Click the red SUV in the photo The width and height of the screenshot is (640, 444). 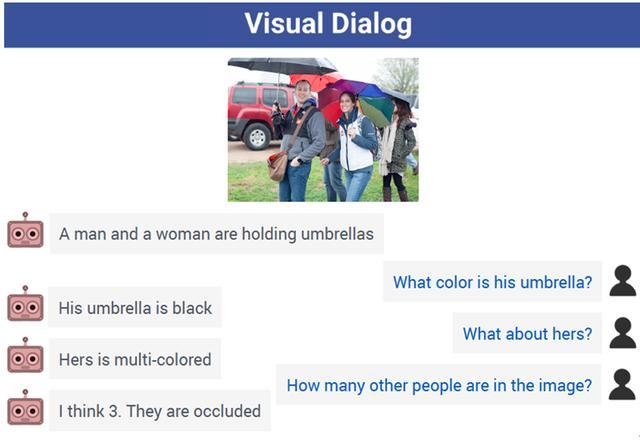256,115
